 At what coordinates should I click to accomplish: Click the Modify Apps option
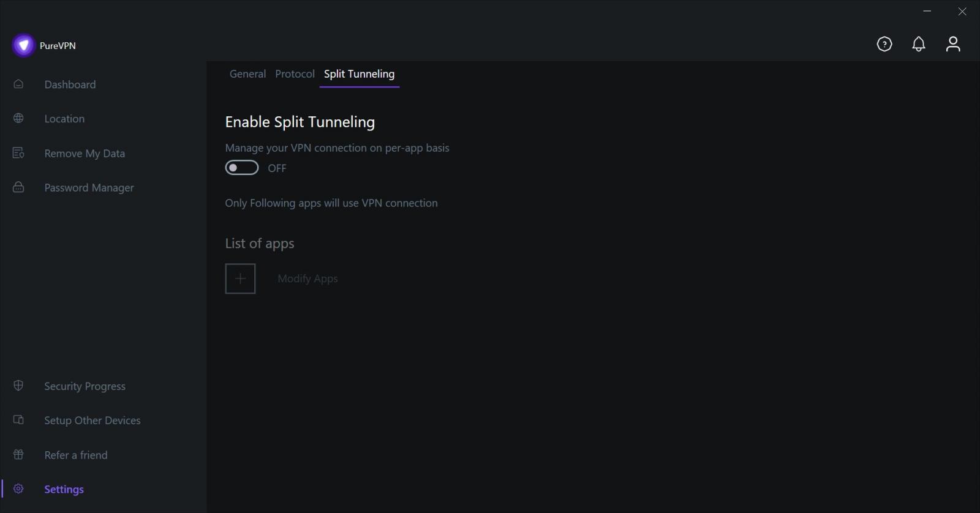pyautogui.click(x=307, y=278)
